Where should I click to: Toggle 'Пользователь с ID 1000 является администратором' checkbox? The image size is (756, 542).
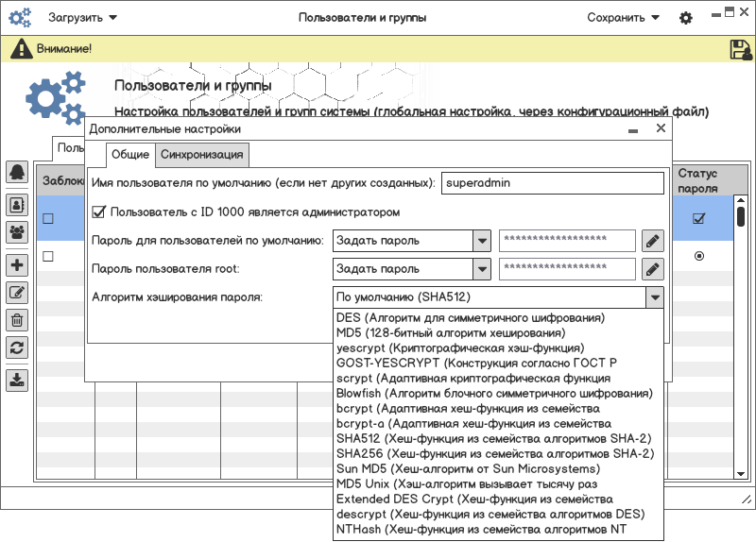click(99, 212)
